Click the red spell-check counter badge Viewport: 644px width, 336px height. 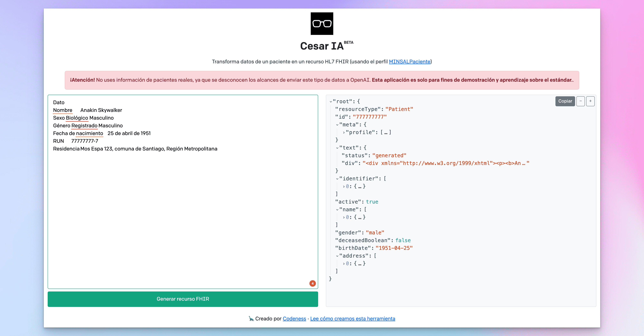tap(313, 283)
